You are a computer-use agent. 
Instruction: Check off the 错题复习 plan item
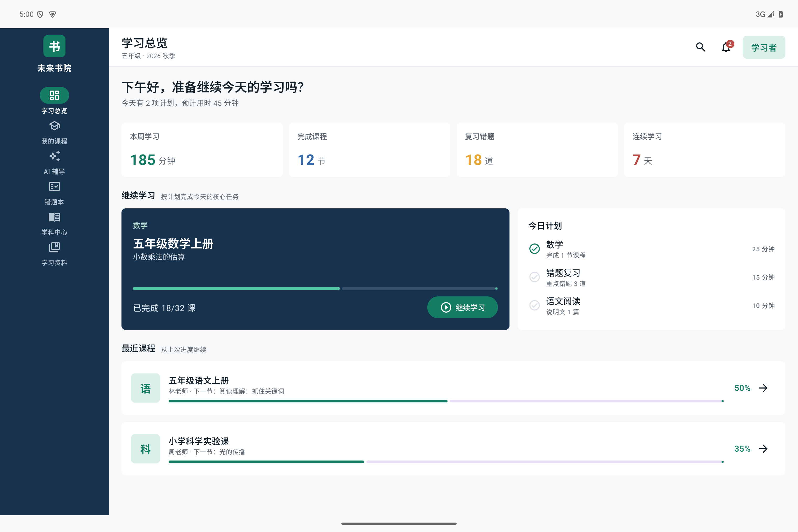[x=534, y=277]
